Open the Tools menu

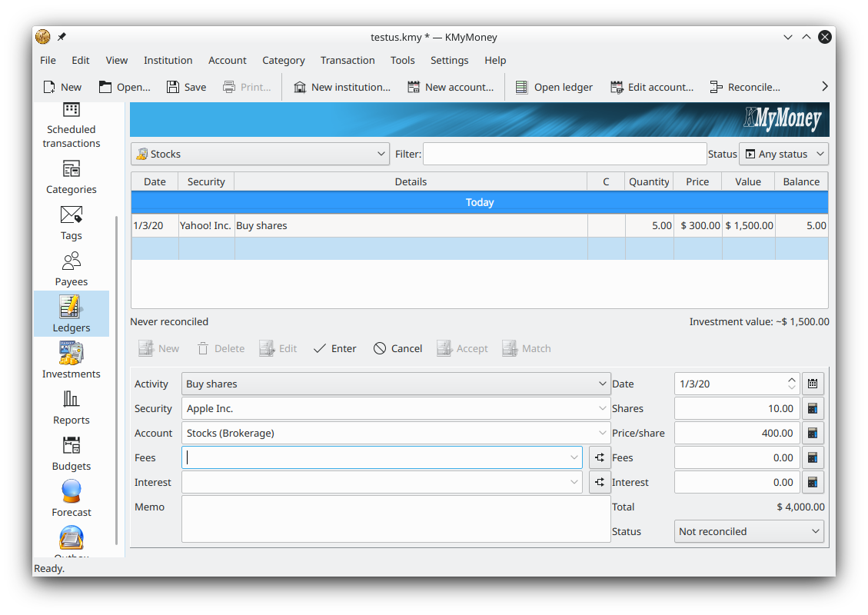[402, 60]
